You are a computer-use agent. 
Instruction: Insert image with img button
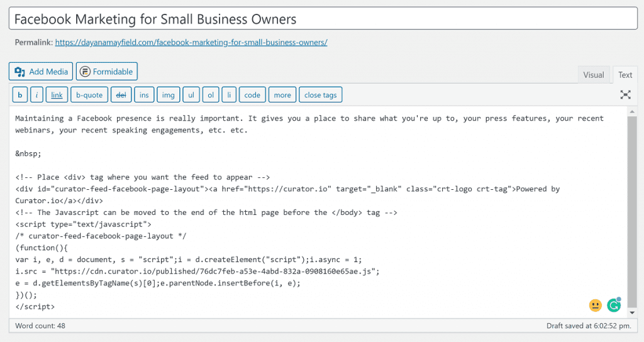(x=169, y=95)
